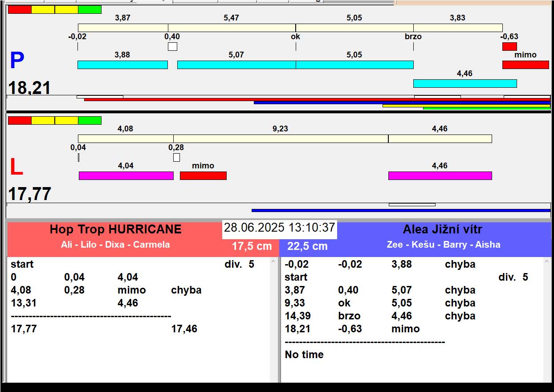This screenshot has height=392, width=554.
Task: Click the long red line below lane P
Action: tap(317, 100)
